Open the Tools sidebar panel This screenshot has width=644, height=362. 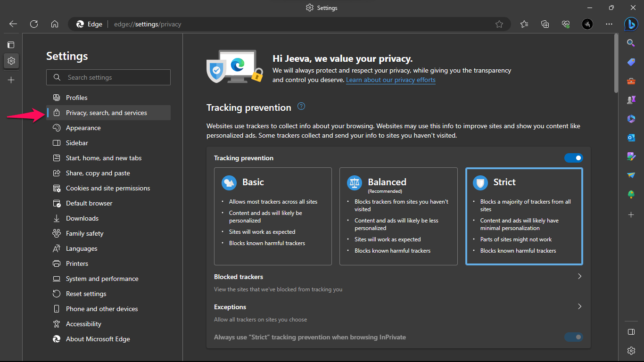[x=631, y=81]
